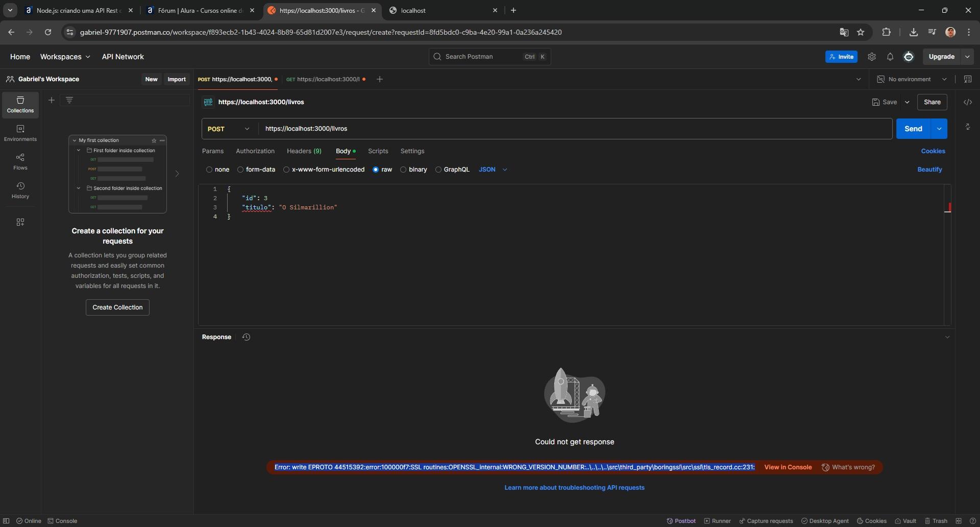Bookmark this page with the star icon
The width and height of the screenshot is (980, 527).
861,32
